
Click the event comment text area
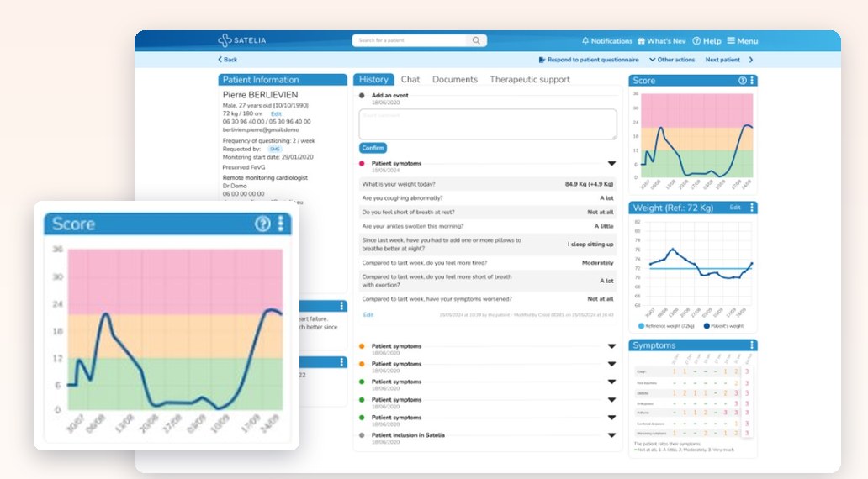click(x=488, y=124)
